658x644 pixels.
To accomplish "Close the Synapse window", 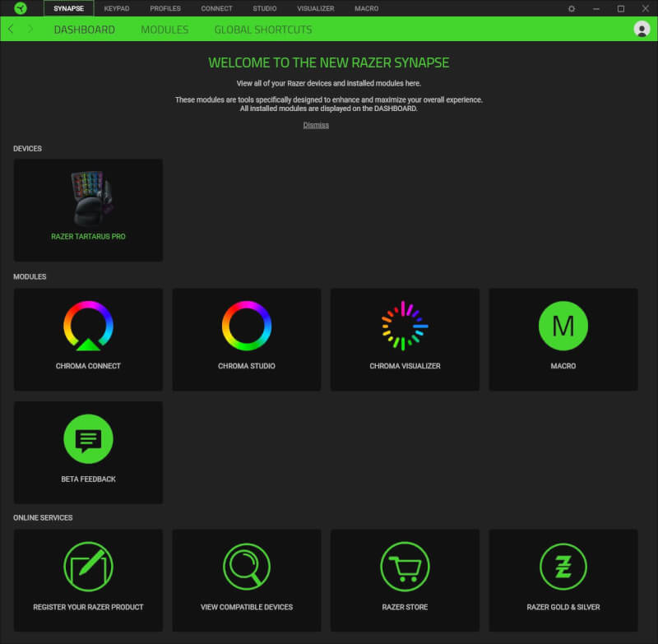I will tap(645, 8).
